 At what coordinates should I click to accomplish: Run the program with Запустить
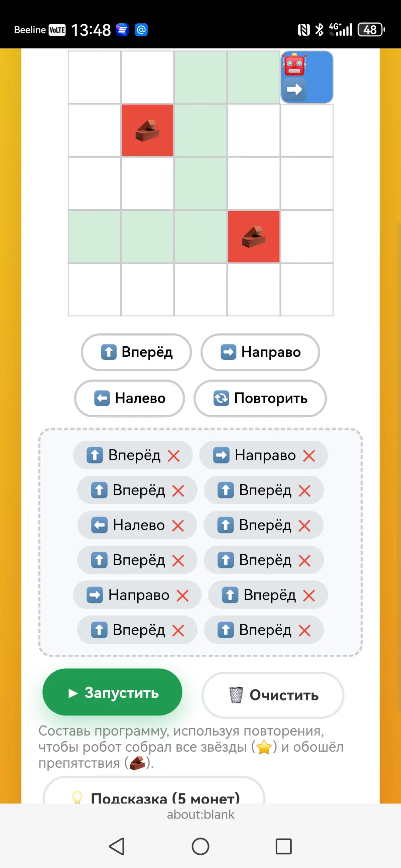(x=113, y=692)
